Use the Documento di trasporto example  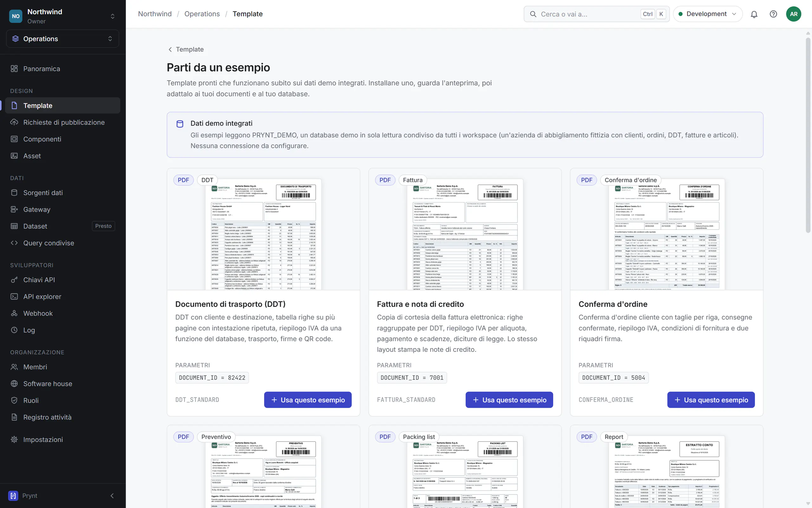308,400
